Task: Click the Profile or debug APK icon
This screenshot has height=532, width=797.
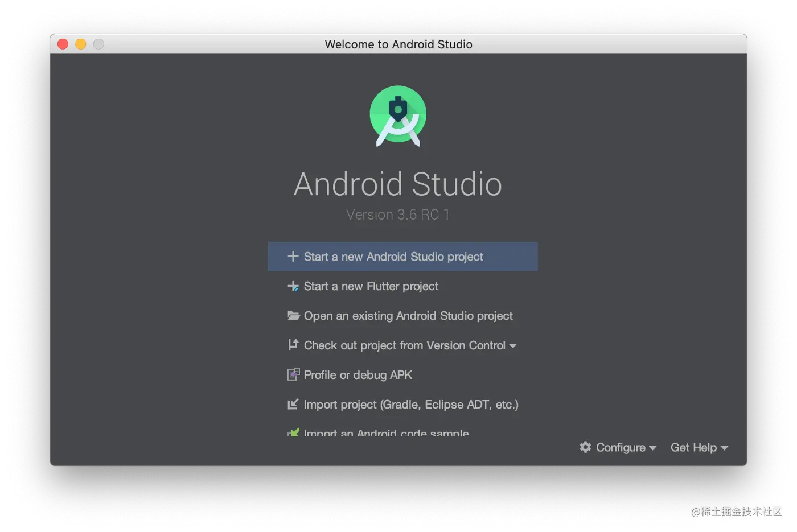Action: coord(293,374)
